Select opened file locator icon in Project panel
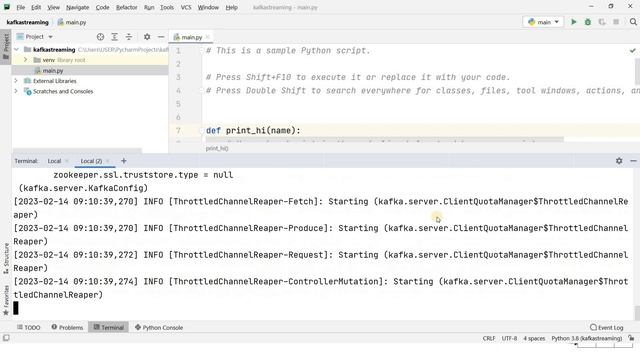640x360 pixels. 100,37
